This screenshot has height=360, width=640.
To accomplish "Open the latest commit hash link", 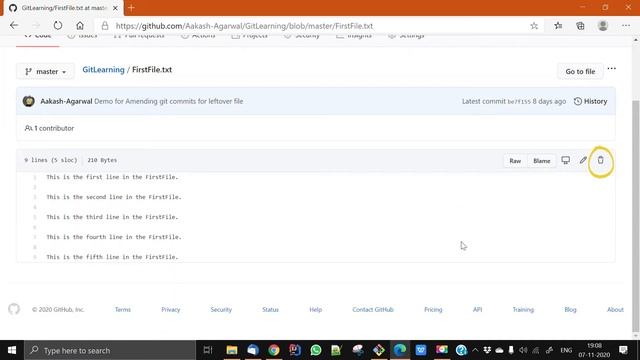I will 519,102.
